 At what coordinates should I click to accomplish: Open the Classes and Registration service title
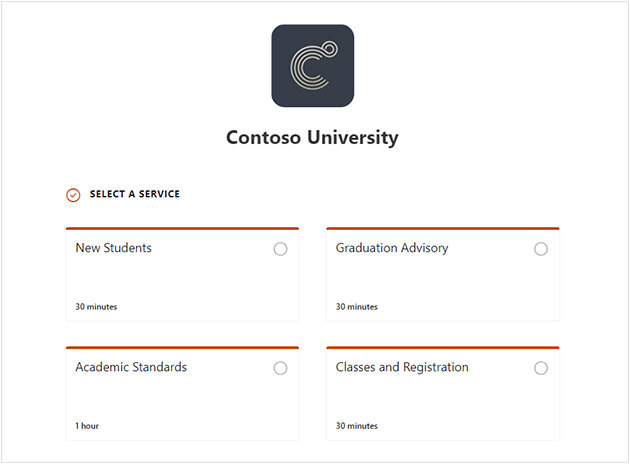(402, 368)
